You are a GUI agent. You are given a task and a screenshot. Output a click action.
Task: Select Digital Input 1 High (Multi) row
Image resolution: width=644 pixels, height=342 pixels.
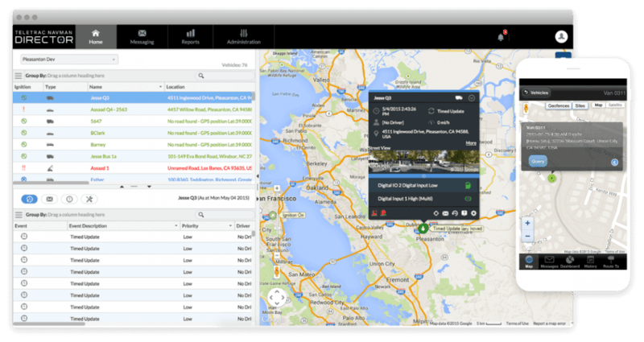(423, 199)
